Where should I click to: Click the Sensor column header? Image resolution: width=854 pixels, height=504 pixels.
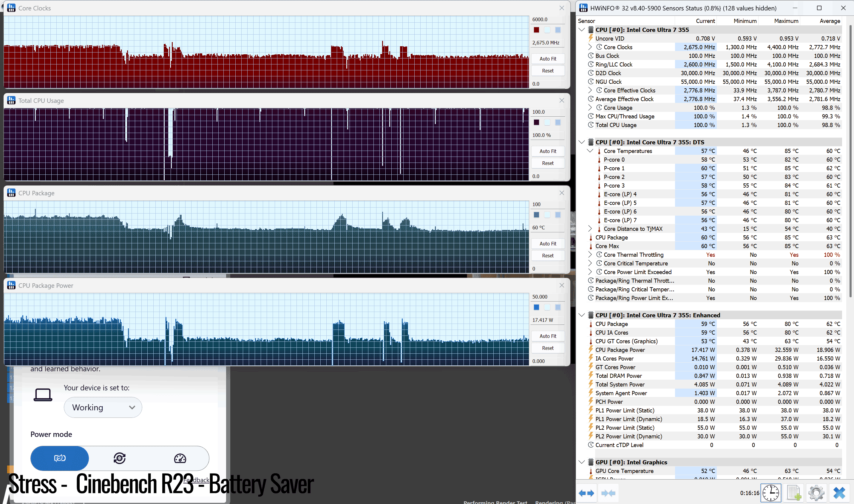click(x=626, y=21)
